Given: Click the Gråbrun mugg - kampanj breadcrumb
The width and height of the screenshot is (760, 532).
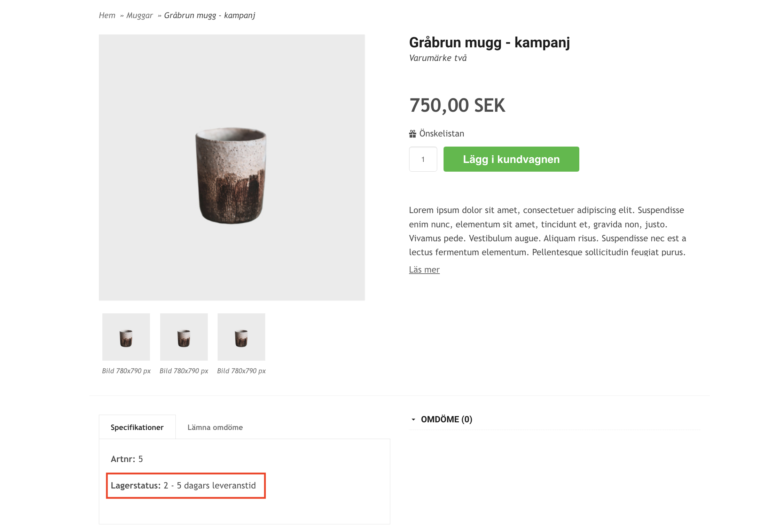Looking at the screenshot, I should pyautogui.click(x=210, y=15).
